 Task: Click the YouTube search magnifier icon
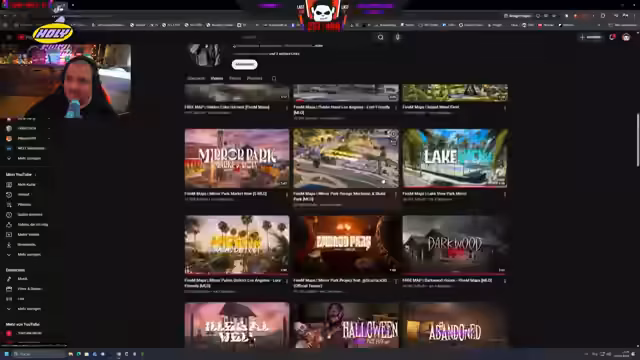click(x=380, y=38)
